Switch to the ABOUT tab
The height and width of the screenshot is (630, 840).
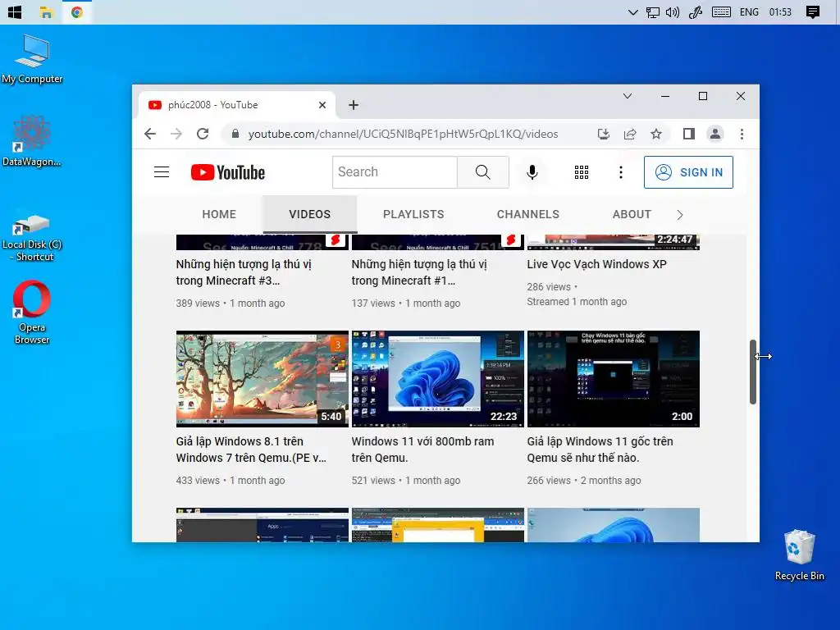[632, 214]
